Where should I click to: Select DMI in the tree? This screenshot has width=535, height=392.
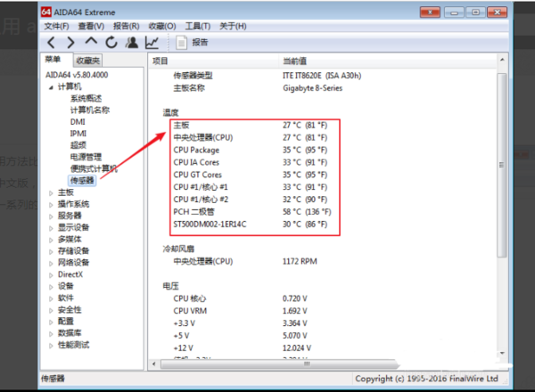[78, 122]
